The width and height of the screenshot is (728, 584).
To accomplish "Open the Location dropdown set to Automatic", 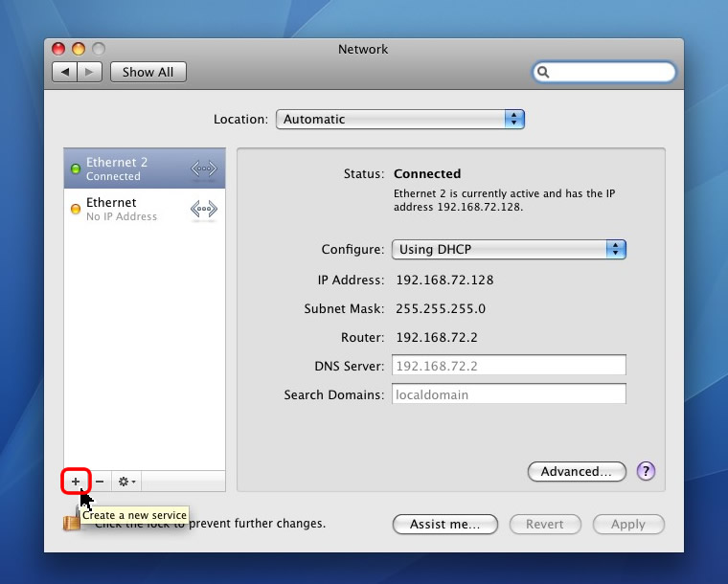I will (400, 120).
